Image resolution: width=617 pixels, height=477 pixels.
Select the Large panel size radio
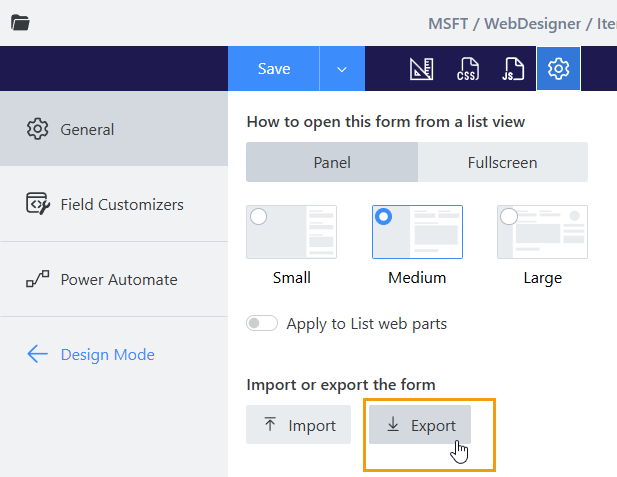tap(509, 217)
